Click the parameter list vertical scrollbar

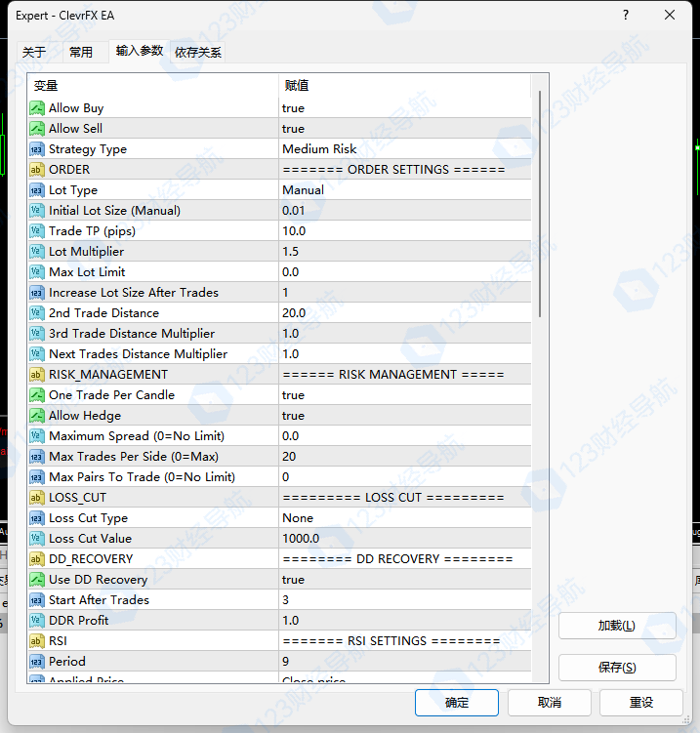pyautogui.click(x=540, y=204)
